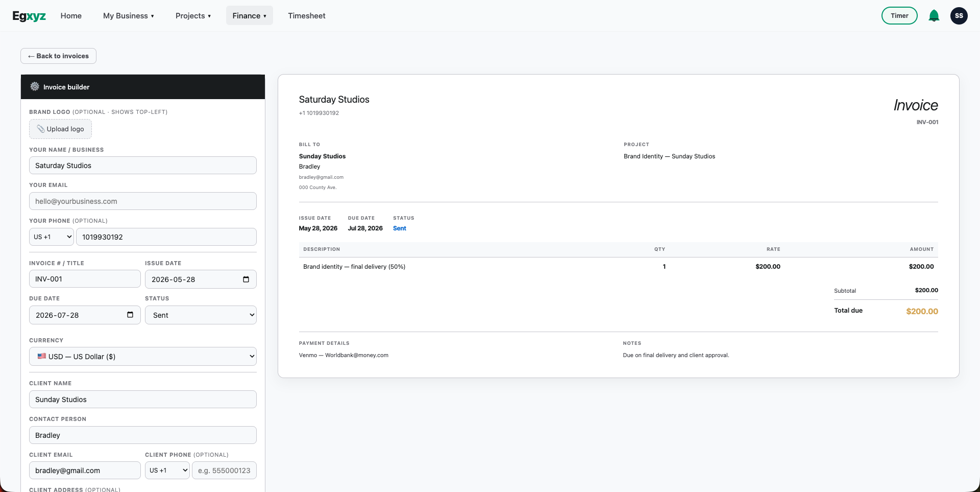Click the May 28, 2026 issue date
The image size is (980, 492).
pyautogui.click(x=318, y=228)
